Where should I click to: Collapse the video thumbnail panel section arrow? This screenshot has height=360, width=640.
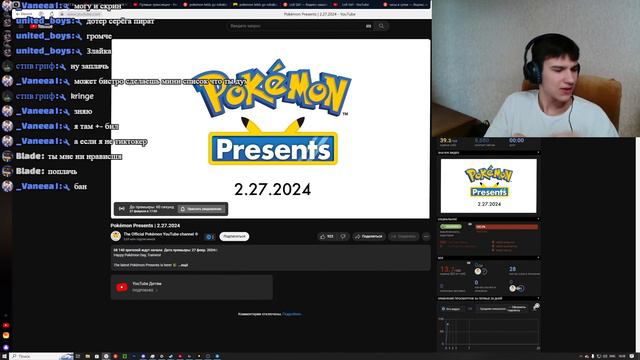coord(538,153)
